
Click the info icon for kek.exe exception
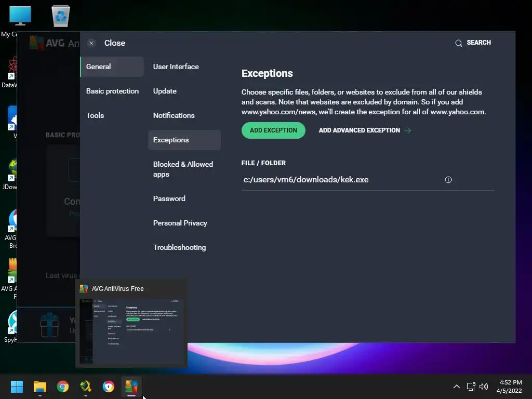click(448, 180)
